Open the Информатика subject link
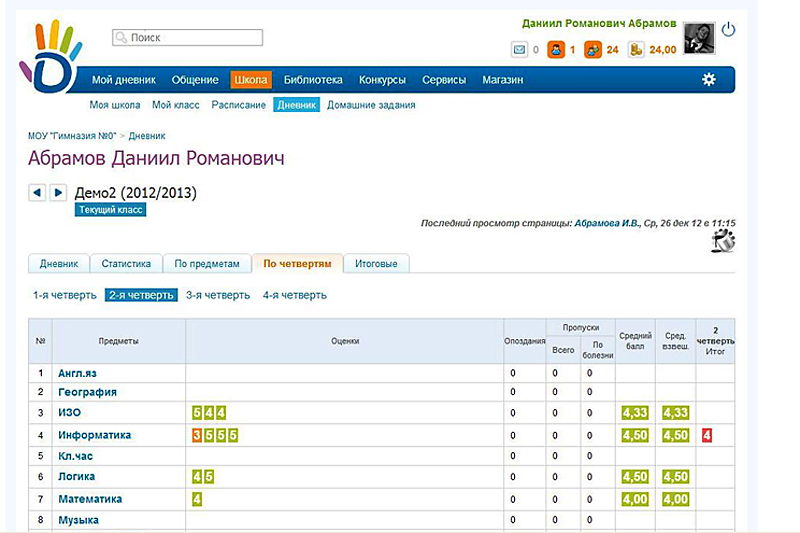This screenshot has height=533, width=800. (x=94, y=435)
